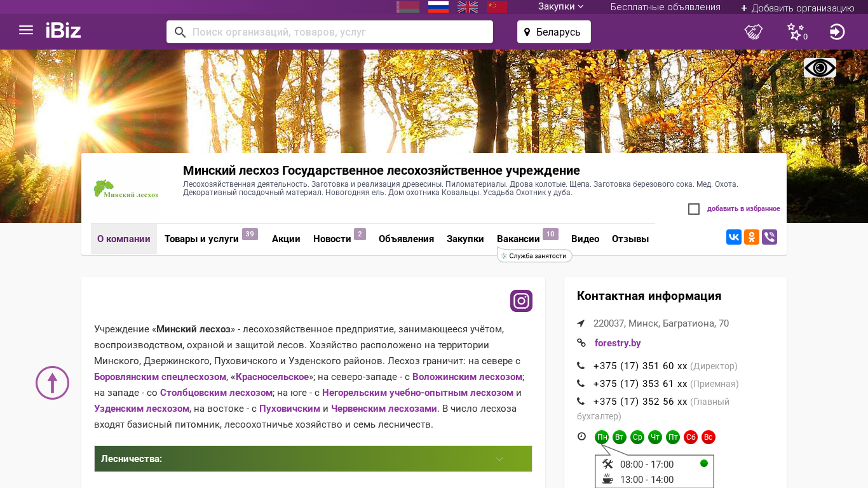Share via Viber icon
The image size is (868, 488).
point(770,237)
